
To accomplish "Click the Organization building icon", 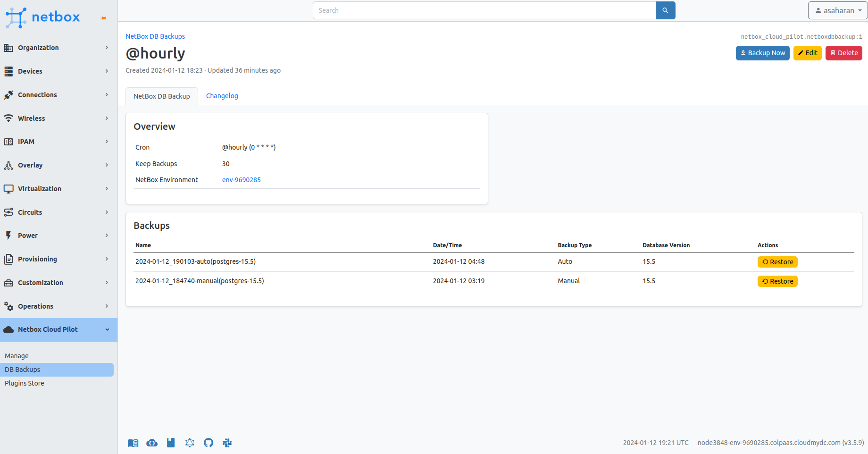I will (8, 48).
